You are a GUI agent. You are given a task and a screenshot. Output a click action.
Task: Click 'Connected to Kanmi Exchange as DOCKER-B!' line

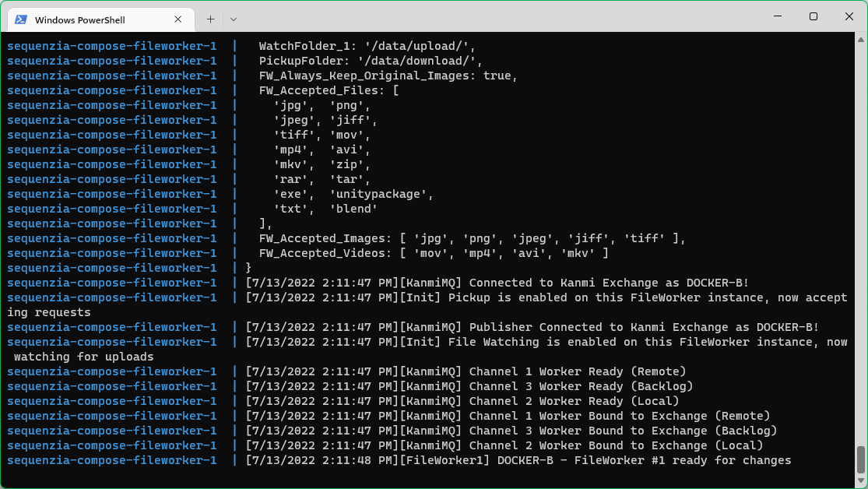608,283
